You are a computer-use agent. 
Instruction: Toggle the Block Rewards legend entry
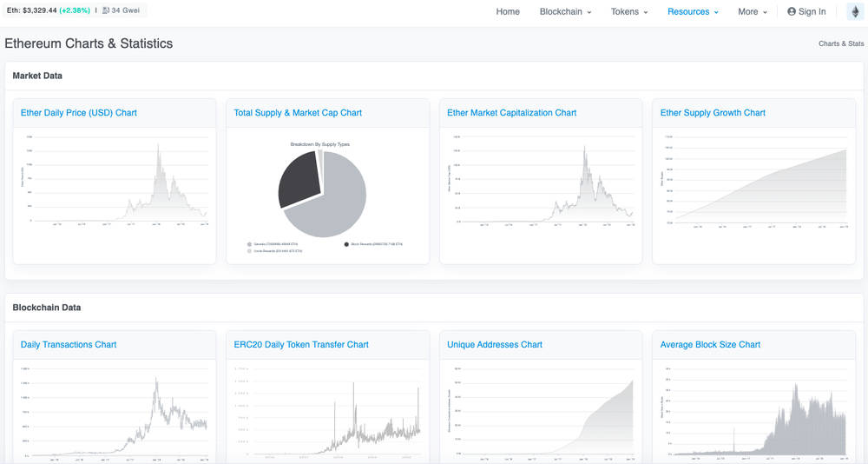click(x=373, y=244)
